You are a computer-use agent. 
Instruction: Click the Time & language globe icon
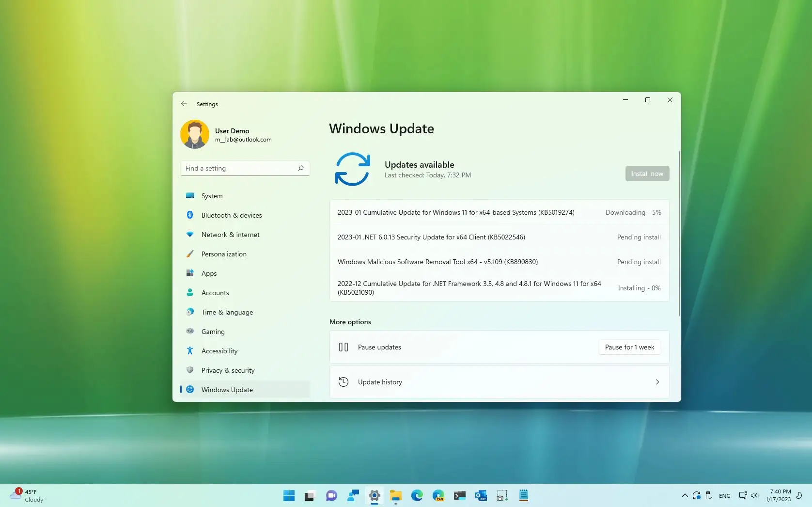pos(190,312)
